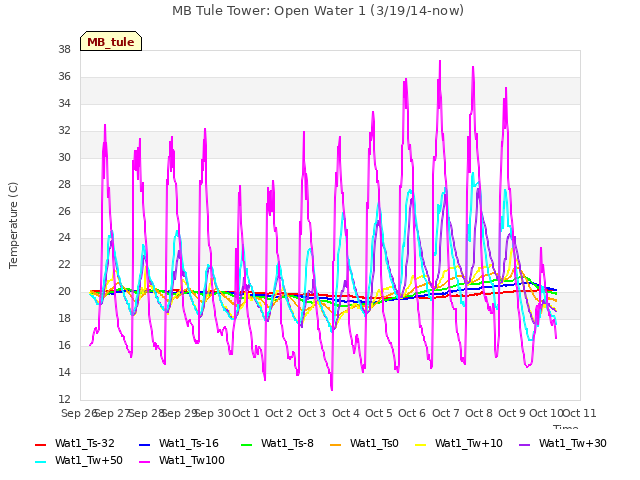640x480 pixels.
Task: Click the 16 y-axis tick label
Action: 64,345
